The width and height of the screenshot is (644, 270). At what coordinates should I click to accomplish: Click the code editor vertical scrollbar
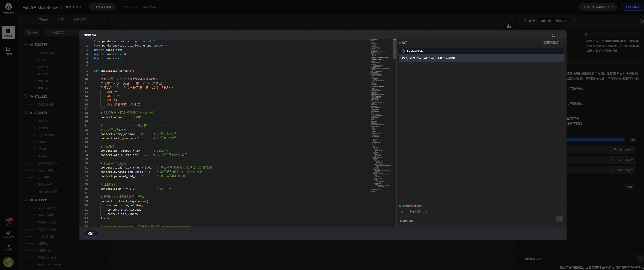point(394,49)
